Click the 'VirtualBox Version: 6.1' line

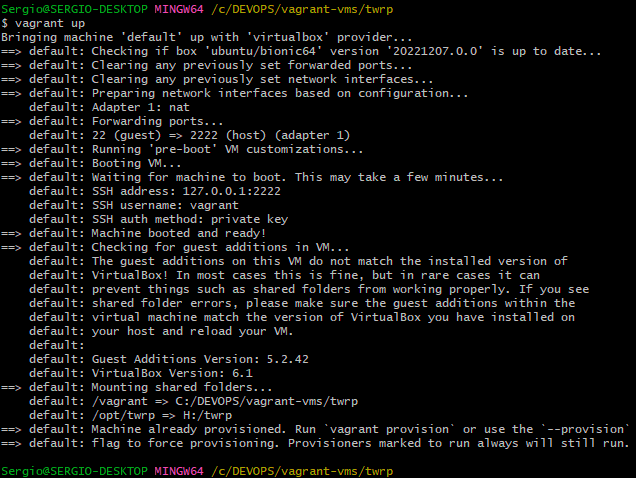pos(172,373)
